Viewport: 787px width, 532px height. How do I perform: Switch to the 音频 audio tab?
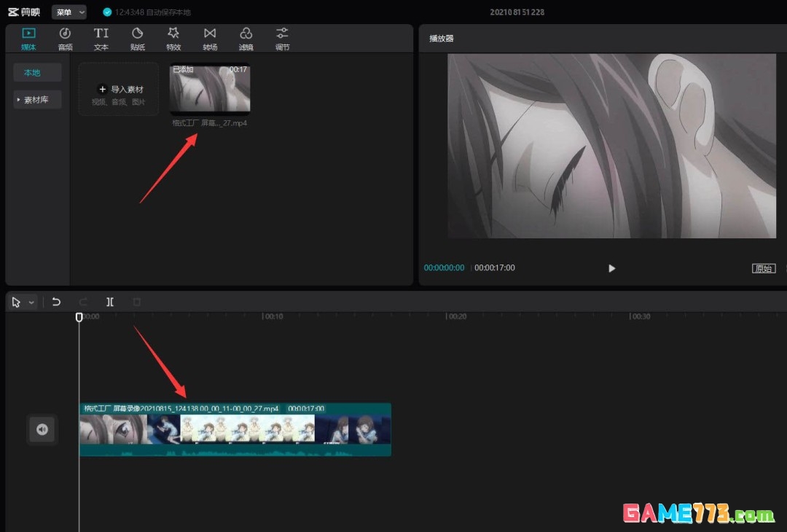(x=66, y=39)
